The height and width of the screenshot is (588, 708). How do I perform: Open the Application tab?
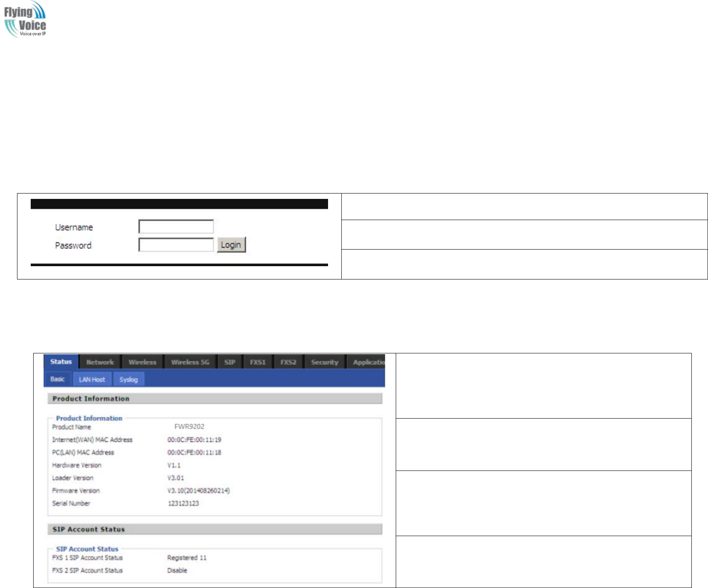click(367, 362)
